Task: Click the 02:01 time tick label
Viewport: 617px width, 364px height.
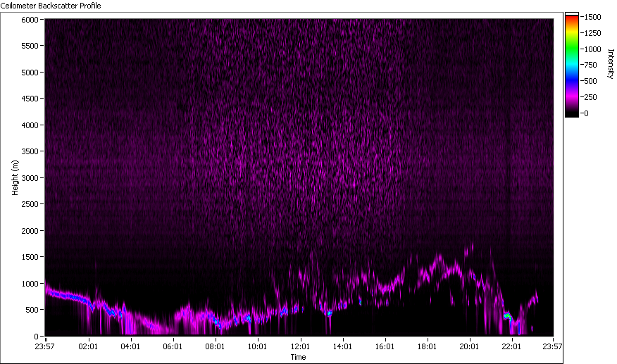Action: click(x=88, y=346)
